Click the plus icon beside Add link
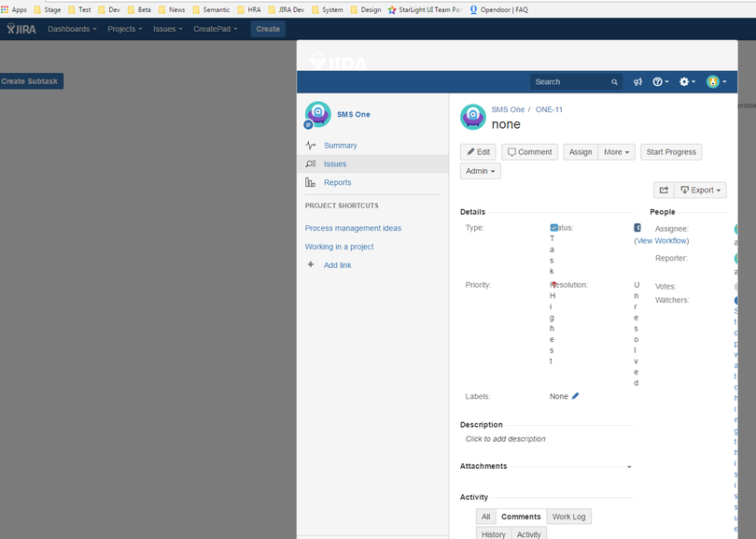The width and height of the screenshot is (756, 539). [x=311, y=264]
